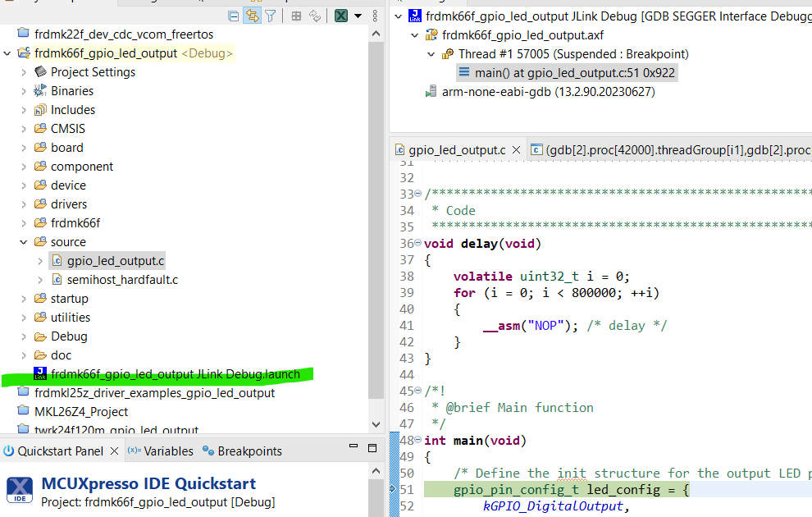Click the frdmk66f_gpio_led_output.axf icon in Debug view
812x517 pixels.
431,35
